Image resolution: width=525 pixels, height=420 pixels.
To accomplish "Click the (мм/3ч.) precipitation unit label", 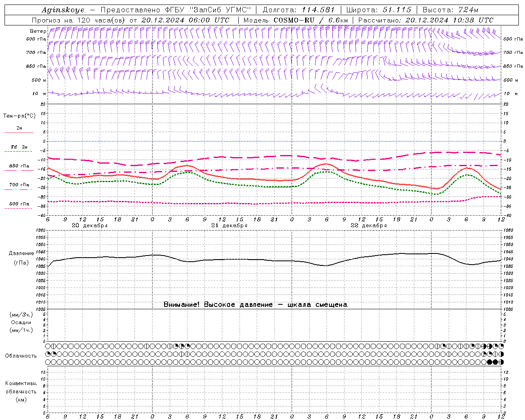I will tap(21, 315).
